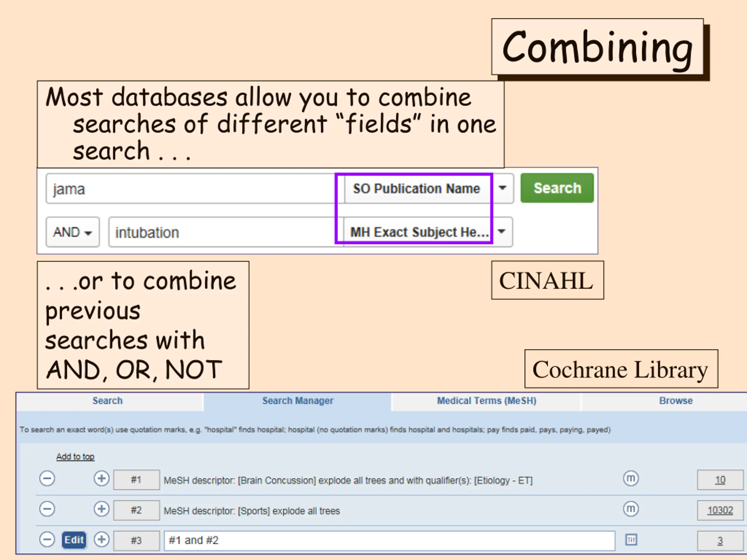Expand the MH Exact Subject Heading dropdown
The width and height of the screenshot is (747, 560).
pyautogui.click(x=502, y=232)
